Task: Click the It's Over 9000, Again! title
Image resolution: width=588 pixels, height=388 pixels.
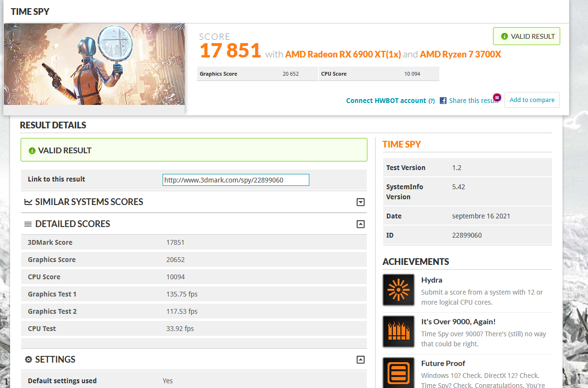Action: click(459, 322)
